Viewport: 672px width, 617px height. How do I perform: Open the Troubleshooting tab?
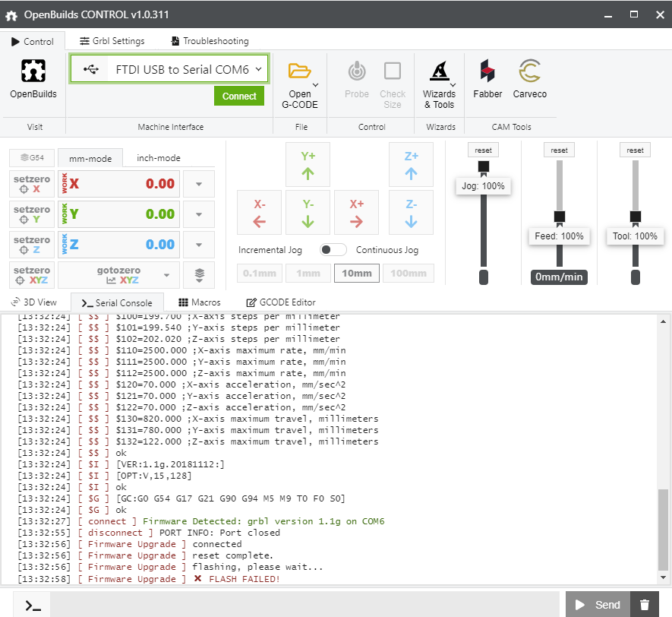pyautogui.click(x=210, y=41)
